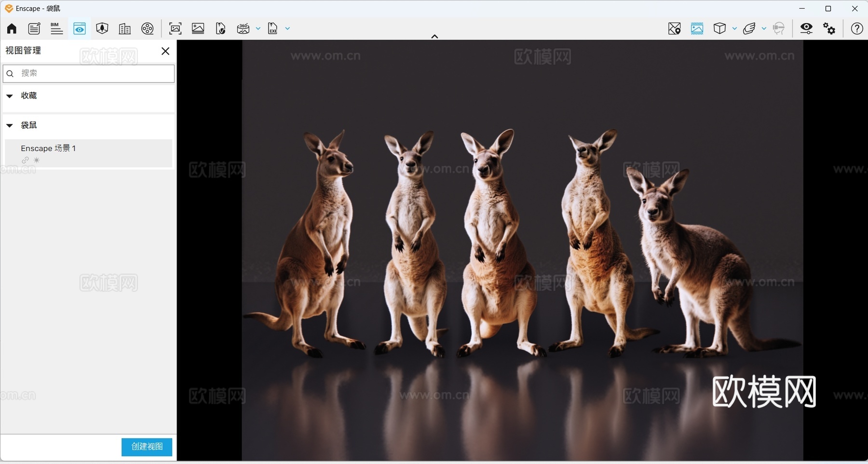Open general settings gears icon
Screen dimensions: 868x464
tap(829, 28)
